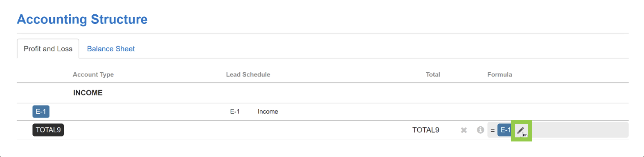Click the Income lead schedule name
This screenshot has height=157, width=644.
click(x=268, y=111)
